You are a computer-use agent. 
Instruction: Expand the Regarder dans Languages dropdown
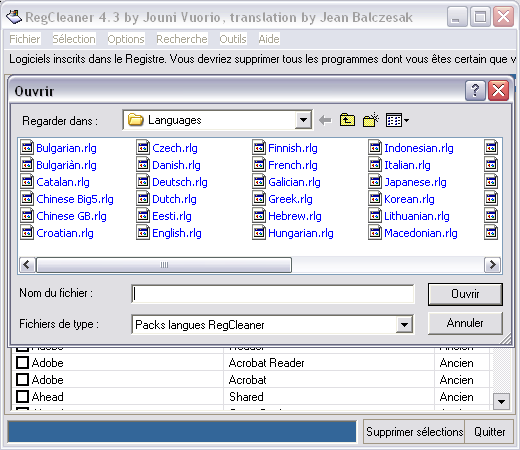(303, 120)
